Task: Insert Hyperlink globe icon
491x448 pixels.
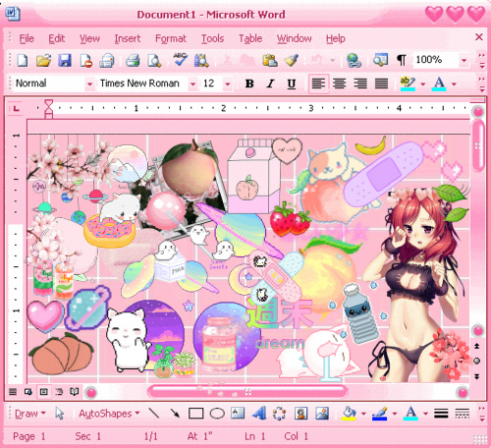Action: pyautogui.click(x=354, y=61)
